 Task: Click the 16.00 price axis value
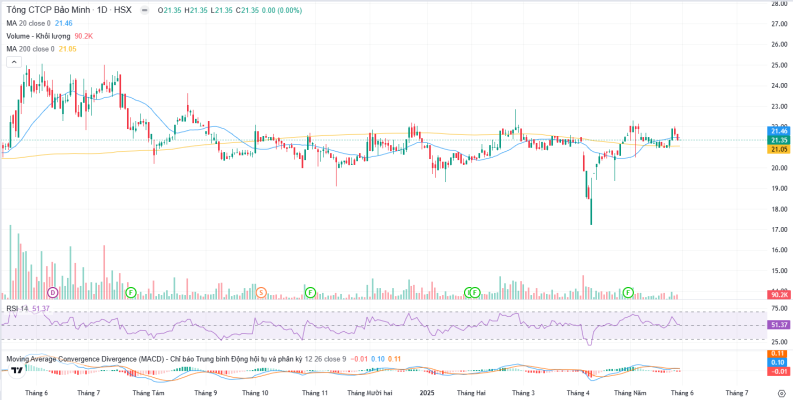(779, 250)
